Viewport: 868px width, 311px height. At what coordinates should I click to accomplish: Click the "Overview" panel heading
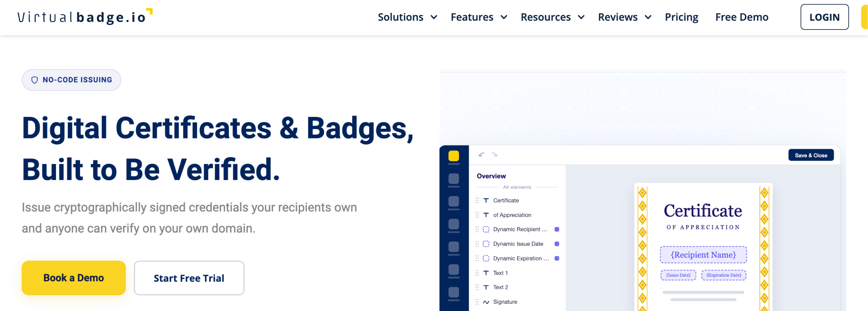coord(491,176)
